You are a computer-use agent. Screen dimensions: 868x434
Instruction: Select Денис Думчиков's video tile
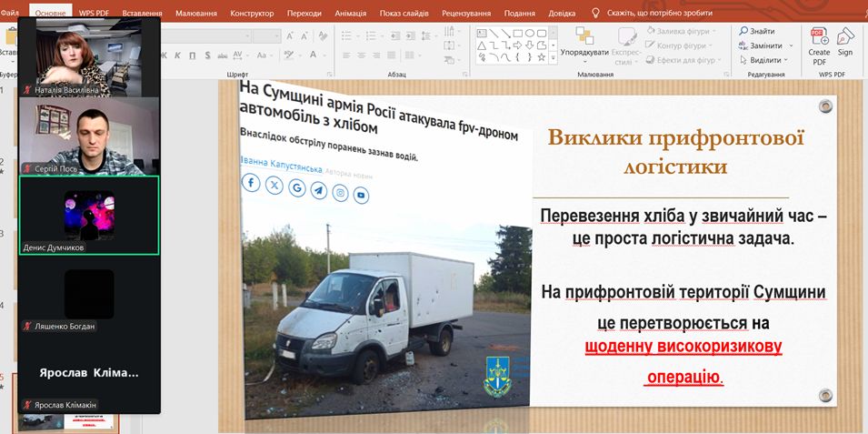tap(89, 215)
